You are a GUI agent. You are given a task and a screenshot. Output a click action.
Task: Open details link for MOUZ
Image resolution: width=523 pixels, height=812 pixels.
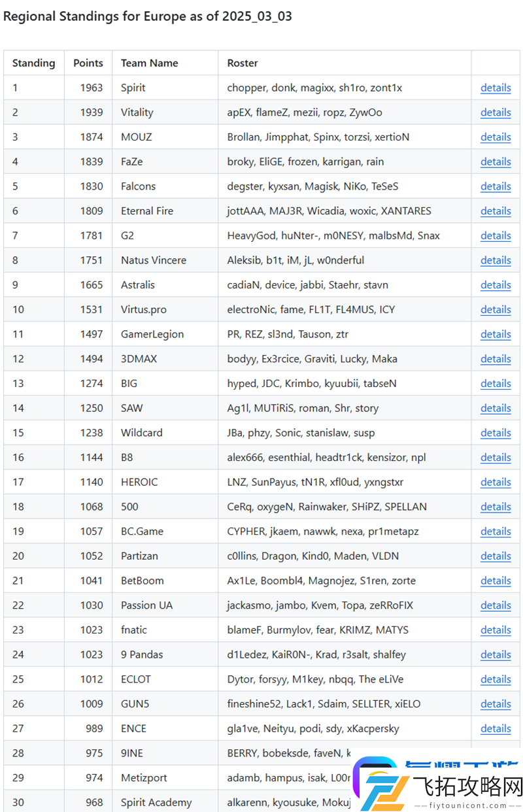tap(496, 137)
